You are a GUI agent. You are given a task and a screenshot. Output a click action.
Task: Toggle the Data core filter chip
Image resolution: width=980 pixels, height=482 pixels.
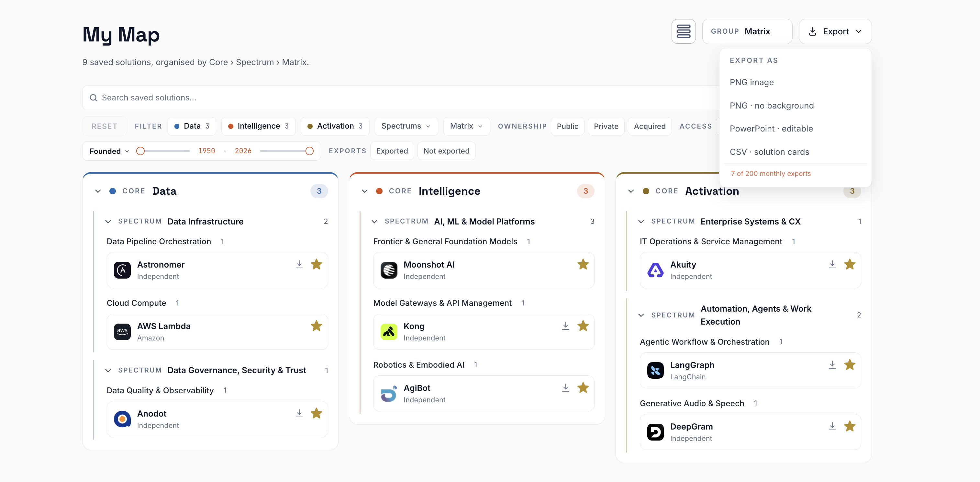[x=192, y=126]
